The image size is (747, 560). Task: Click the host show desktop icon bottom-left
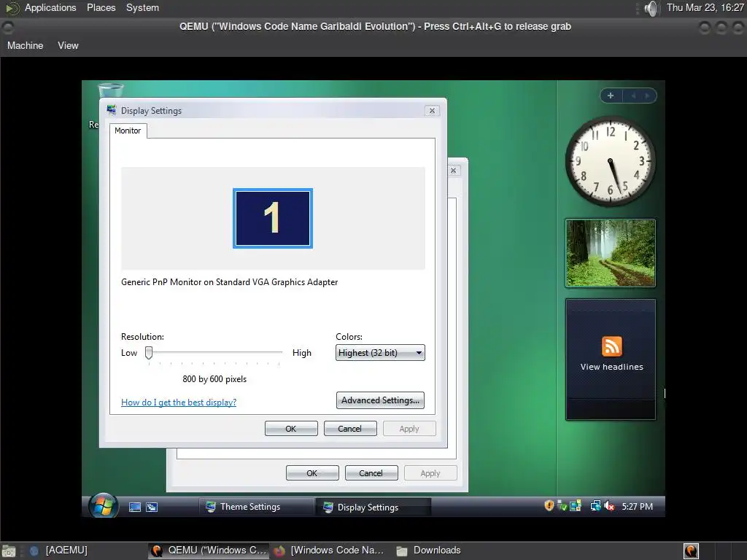coord(9,551)
